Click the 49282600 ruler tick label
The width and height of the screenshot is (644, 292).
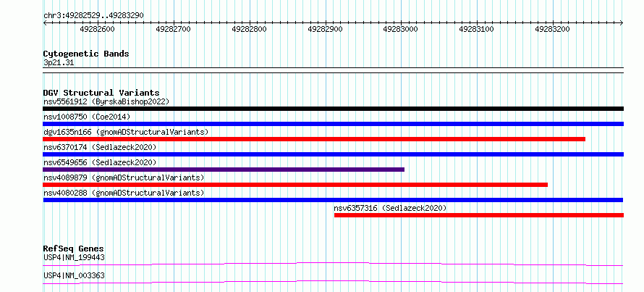[98, 29]
